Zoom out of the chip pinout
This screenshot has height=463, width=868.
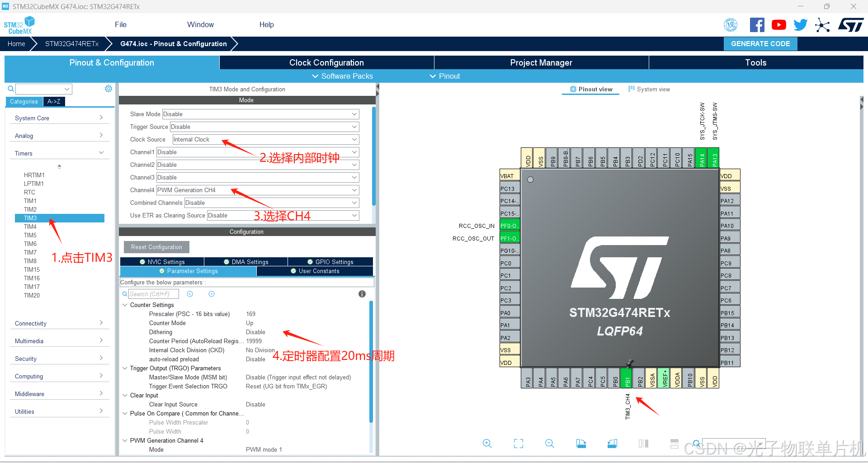tap(550, 444)
